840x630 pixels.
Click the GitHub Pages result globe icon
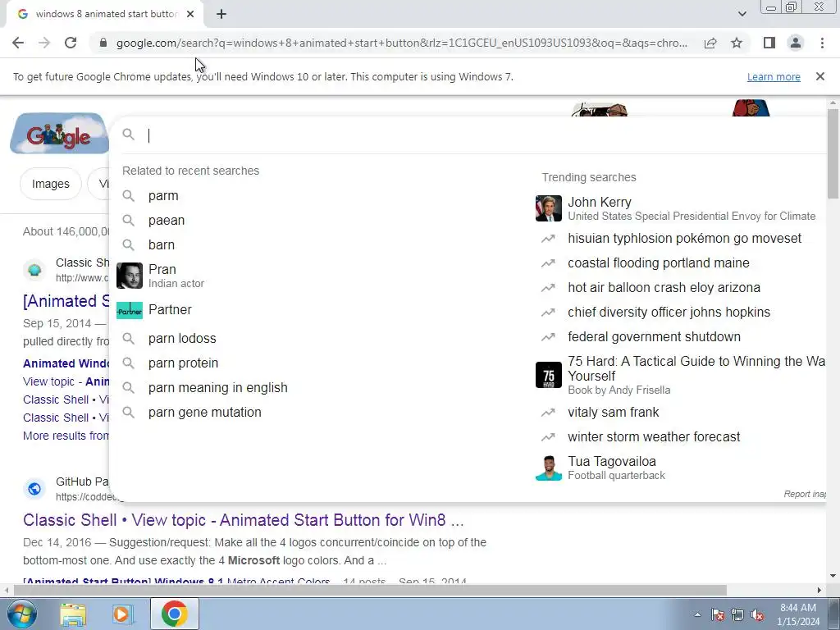34,489
